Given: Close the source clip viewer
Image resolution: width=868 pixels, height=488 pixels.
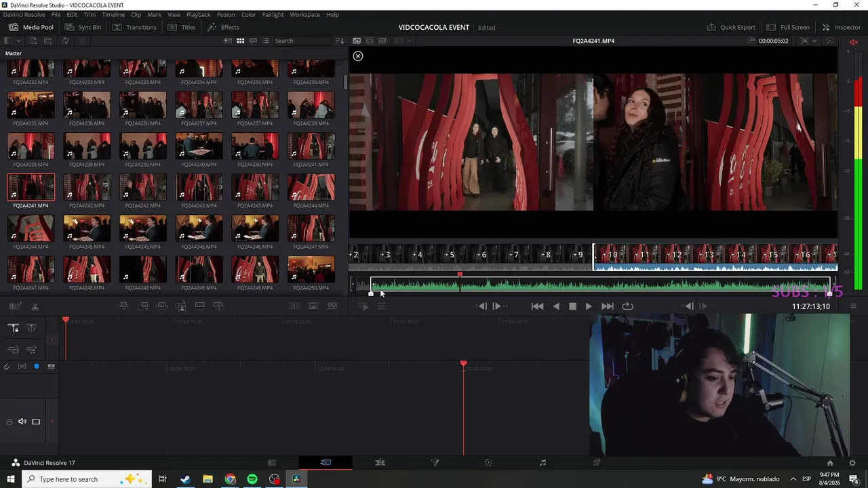Looking at the screenshot, I should point(358,56).
